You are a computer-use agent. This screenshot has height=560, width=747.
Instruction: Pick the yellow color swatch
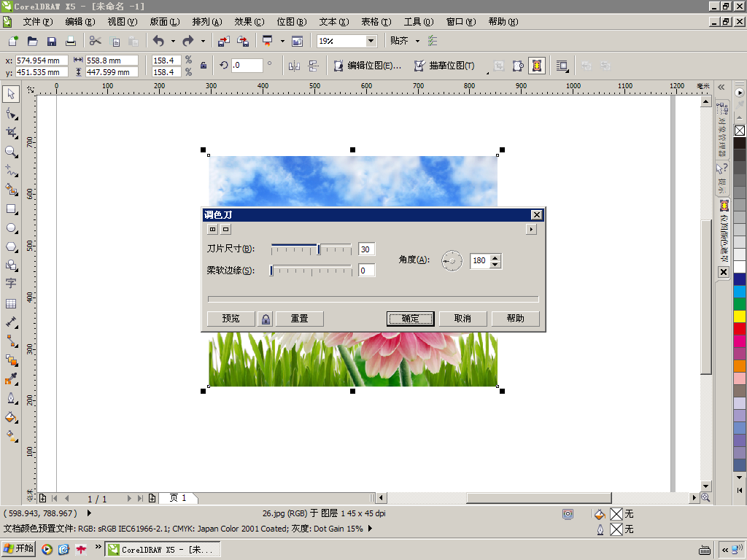click(740, 316)
